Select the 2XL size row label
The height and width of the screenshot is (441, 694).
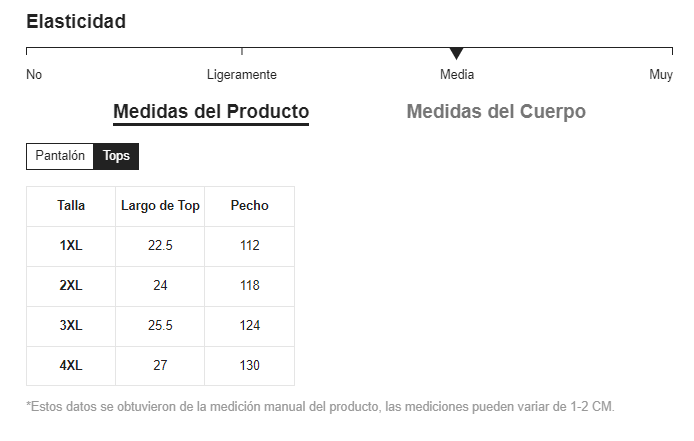point(71,286)
